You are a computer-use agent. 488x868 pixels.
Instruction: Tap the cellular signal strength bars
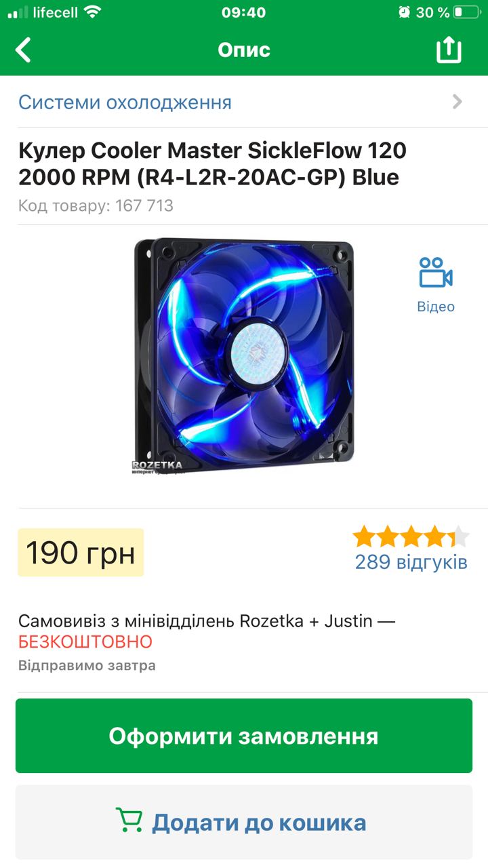tap(18, 12)
